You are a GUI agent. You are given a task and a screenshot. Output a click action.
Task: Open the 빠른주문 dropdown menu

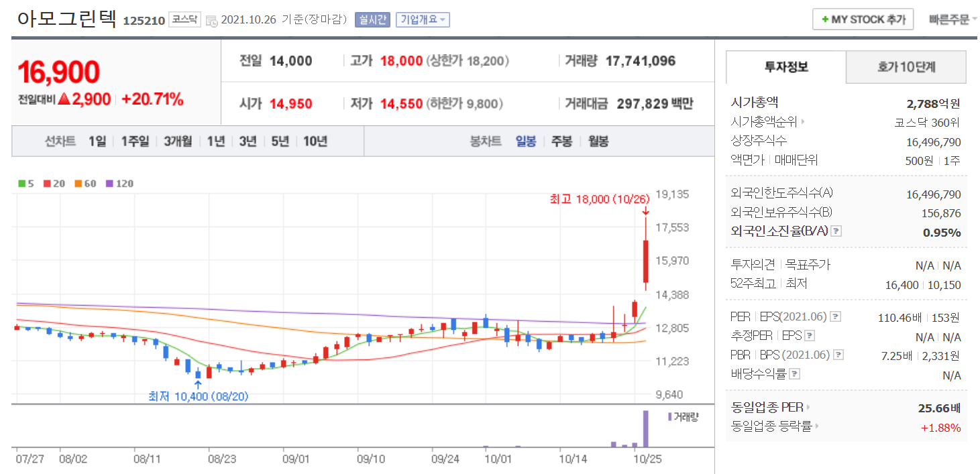pyautogui.click(x=952, y=19)
